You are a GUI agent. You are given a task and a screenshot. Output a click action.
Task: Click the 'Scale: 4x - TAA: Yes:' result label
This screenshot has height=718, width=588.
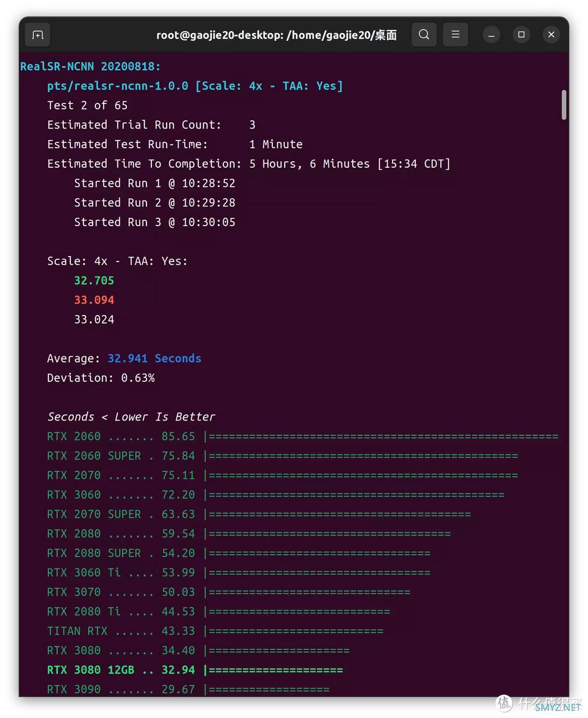117,261
